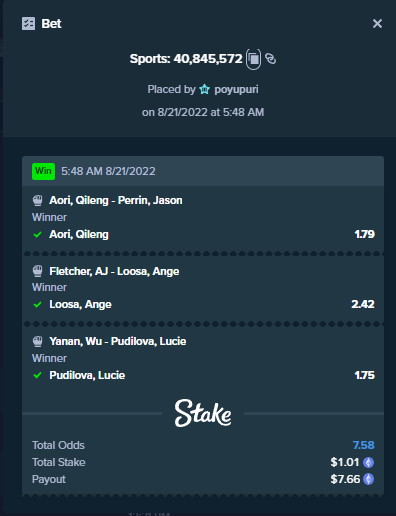
Task: Close the Bet dialog
Action: click(x=377, y=24)
